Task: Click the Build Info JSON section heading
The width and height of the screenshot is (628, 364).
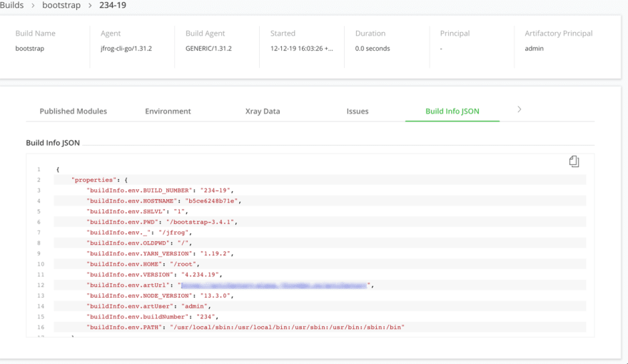Action: point(53,143)
